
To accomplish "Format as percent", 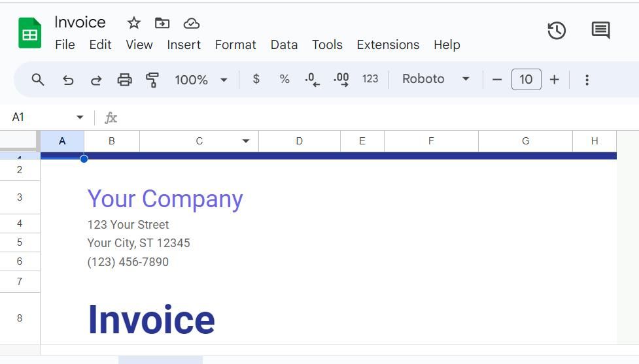I will coord(285,79).
